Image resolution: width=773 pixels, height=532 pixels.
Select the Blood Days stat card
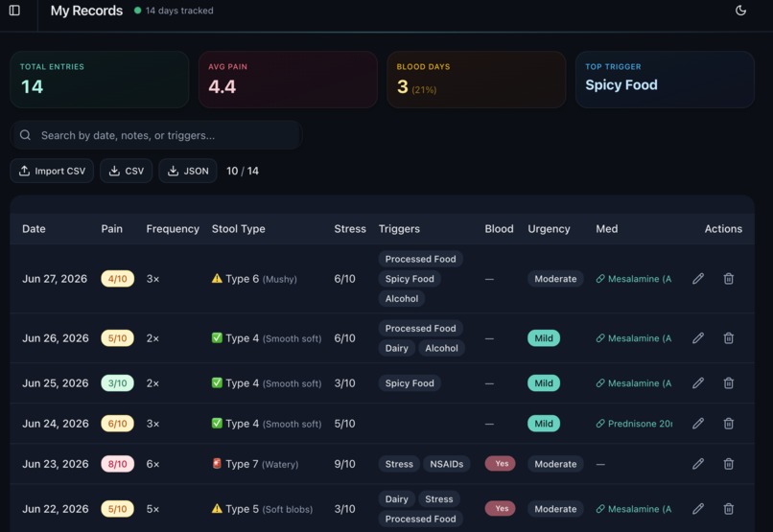pyautogui.click(x=477, y=80)
